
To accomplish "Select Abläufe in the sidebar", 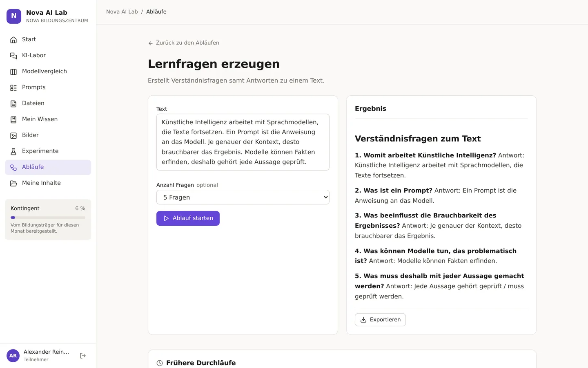I will [48, 167].
